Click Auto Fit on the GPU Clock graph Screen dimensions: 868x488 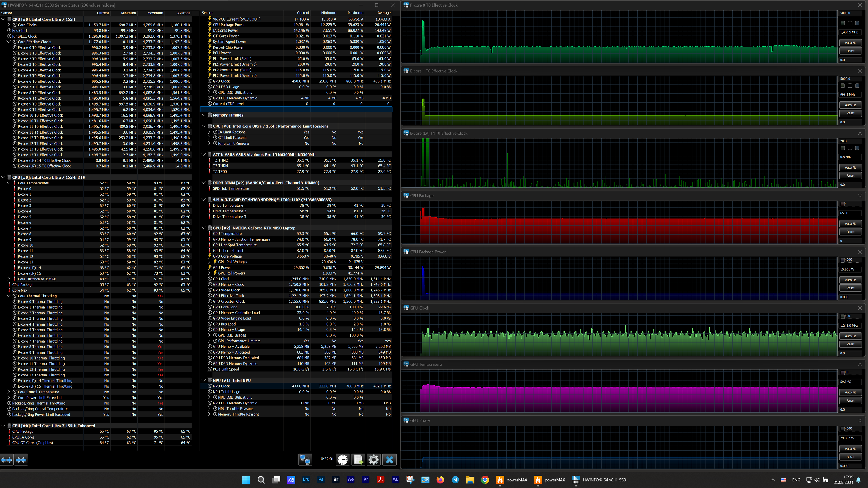click(850, 336)
